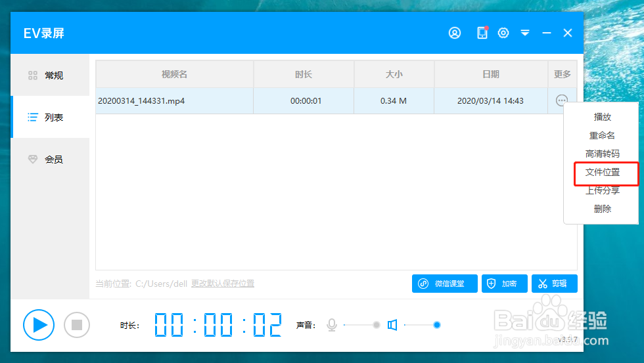Toggle the microphone icon
644x363 pixels.
[x=332, y=326]
